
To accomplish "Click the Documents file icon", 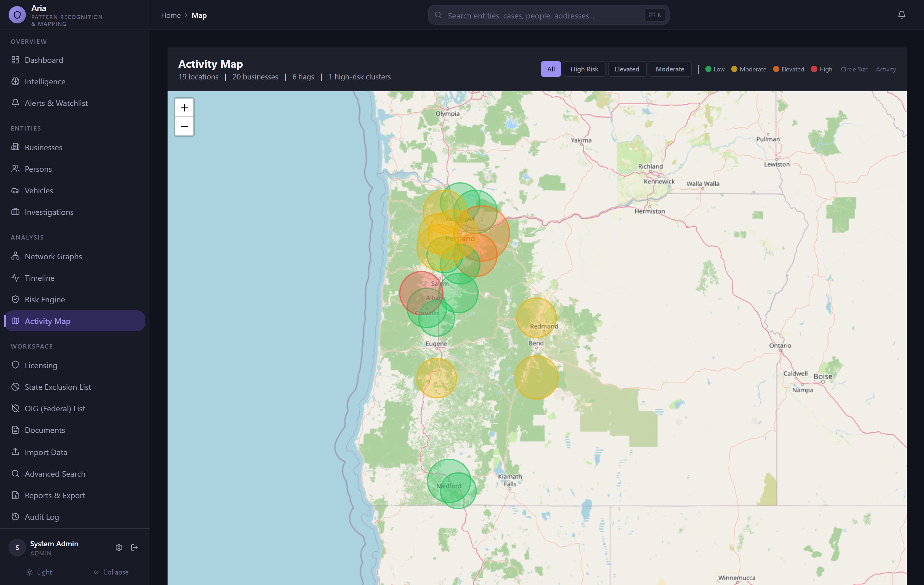I will (15, 430).
